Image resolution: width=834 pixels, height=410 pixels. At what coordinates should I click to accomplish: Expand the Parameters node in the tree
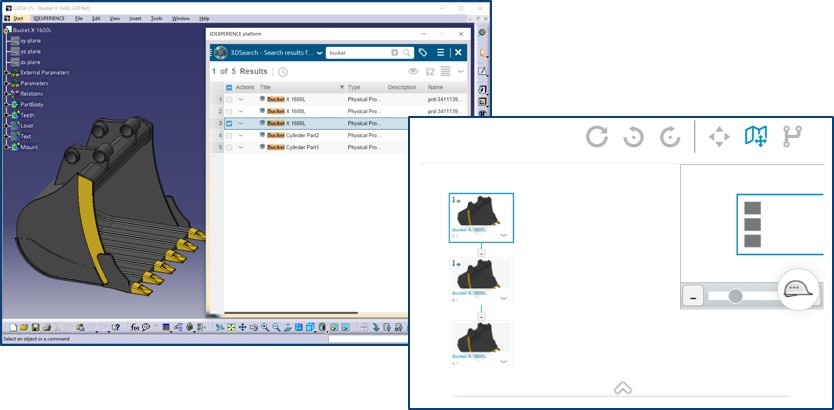click(6, 83)
